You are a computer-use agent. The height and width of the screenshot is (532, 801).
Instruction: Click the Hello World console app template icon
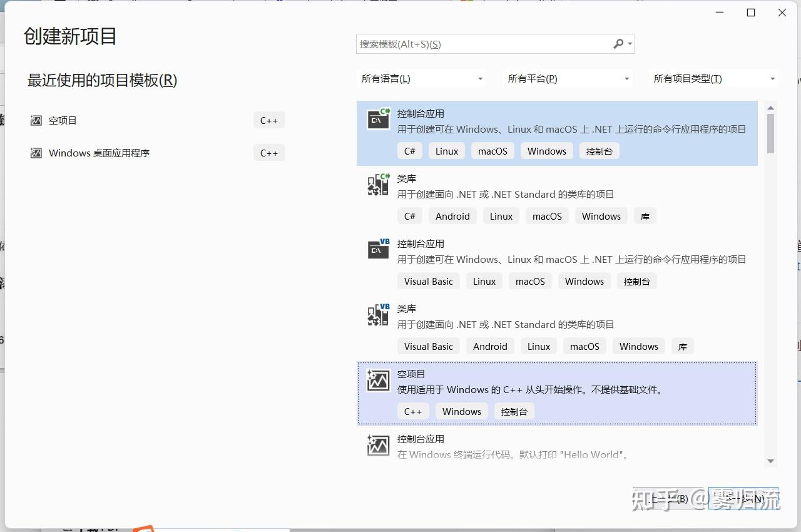coord(378,445)
